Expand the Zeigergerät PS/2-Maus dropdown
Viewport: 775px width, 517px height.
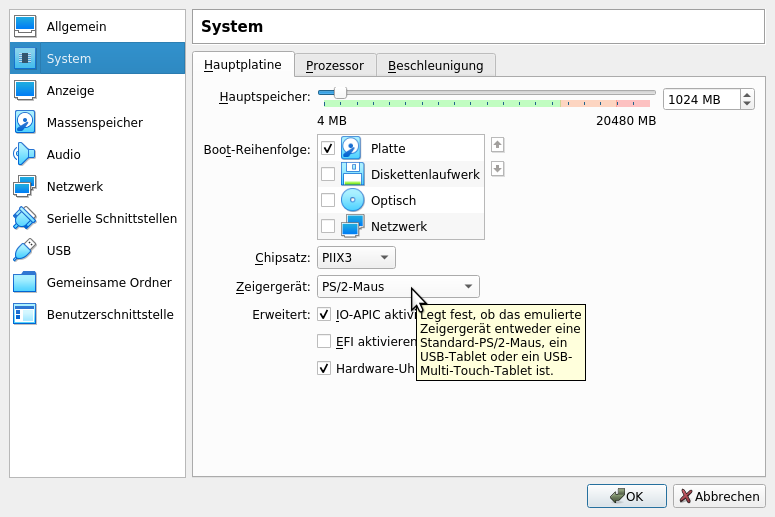(398, 287)
